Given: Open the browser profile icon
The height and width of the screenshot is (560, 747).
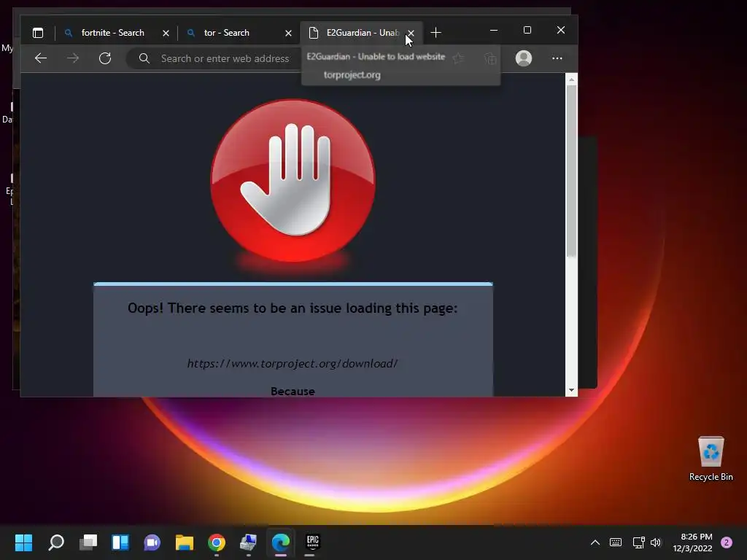Looking at the screenshot, I should click(x=524, y=58).
